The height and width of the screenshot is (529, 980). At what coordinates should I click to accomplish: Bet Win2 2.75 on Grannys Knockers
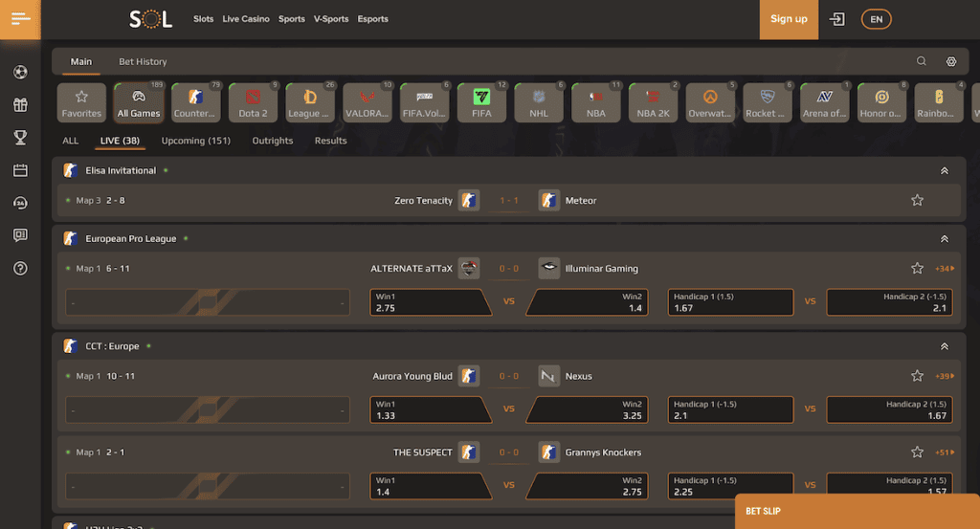pos(587,486)
